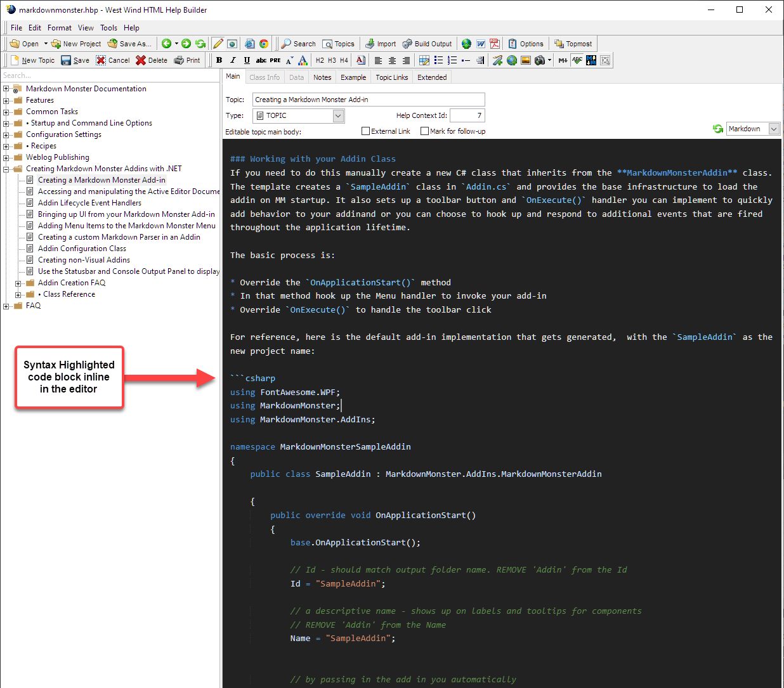Check the External Link checkbox
Image resolution: width=784 pixels, height=688 pixels.
coord(365,131)
